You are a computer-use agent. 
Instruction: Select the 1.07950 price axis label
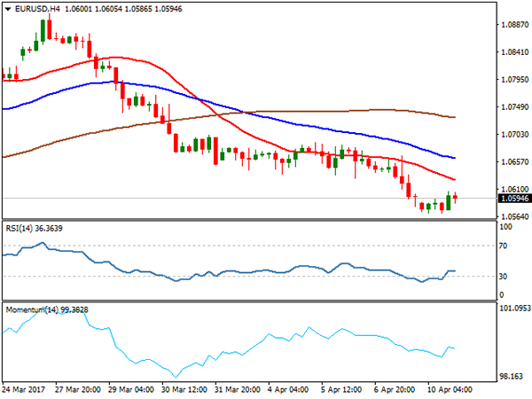pos(514,80)
